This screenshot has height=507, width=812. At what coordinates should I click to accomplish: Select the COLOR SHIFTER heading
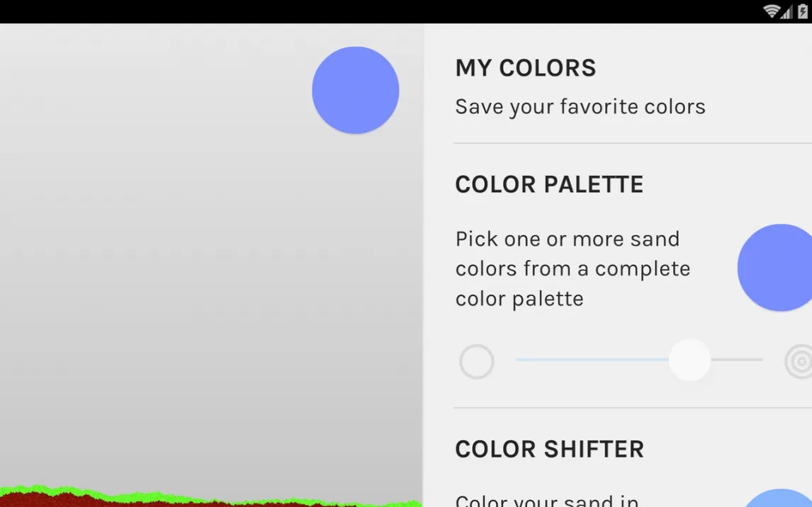549,449
